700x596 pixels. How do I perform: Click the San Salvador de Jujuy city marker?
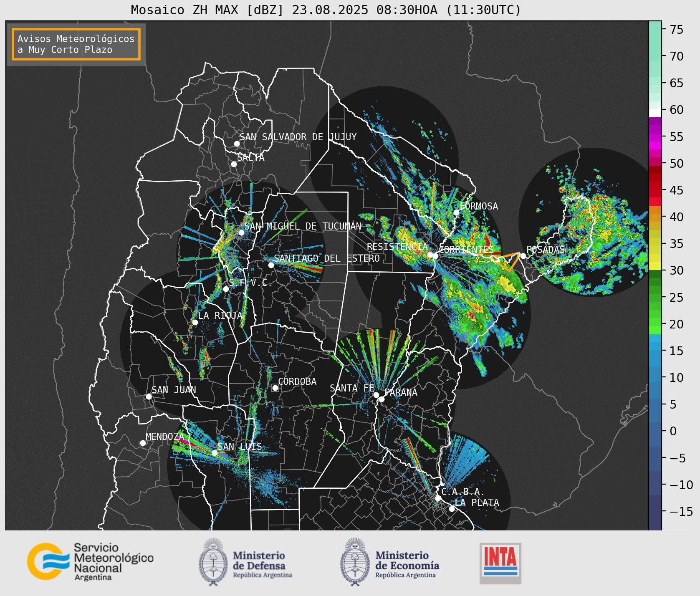click(237, 144)
